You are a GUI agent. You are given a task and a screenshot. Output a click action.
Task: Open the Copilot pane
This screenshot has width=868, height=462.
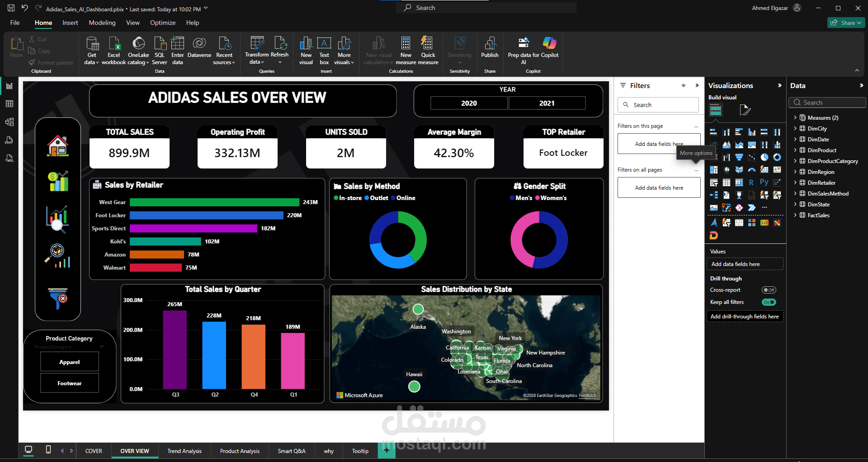point(550,47)
